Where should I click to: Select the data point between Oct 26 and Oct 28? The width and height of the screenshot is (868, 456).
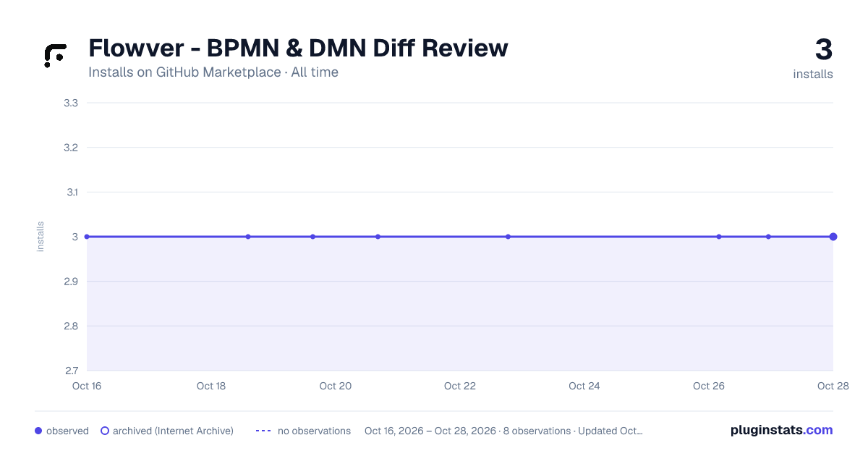coord(768,237)
